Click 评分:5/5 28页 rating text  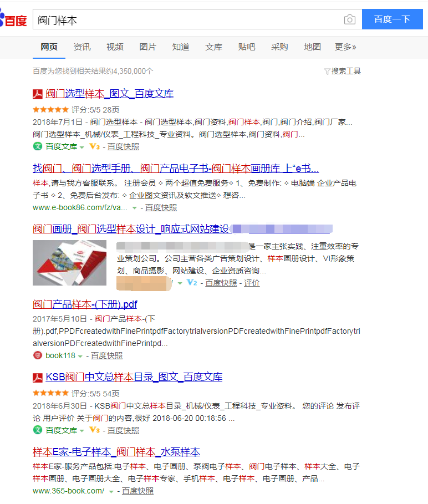(x=95, y=110)
